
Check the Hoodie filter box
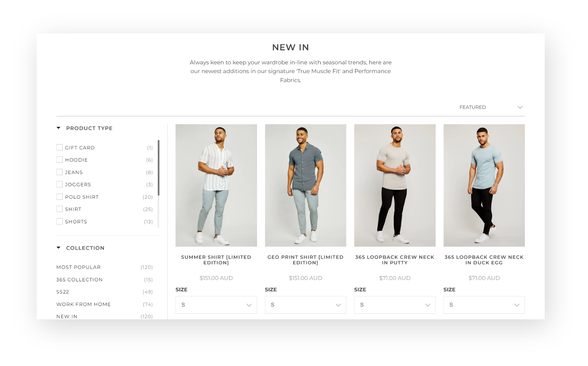(60, 160)
